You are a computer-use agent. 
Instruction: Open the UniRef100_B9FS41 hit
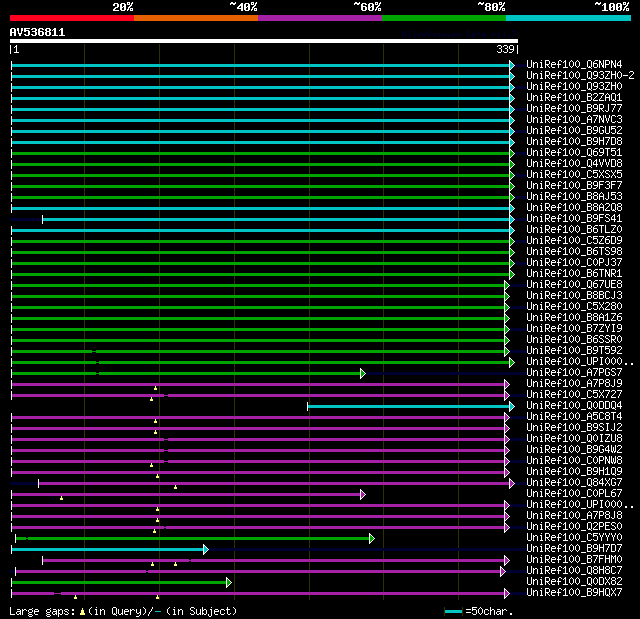(574, 219)
